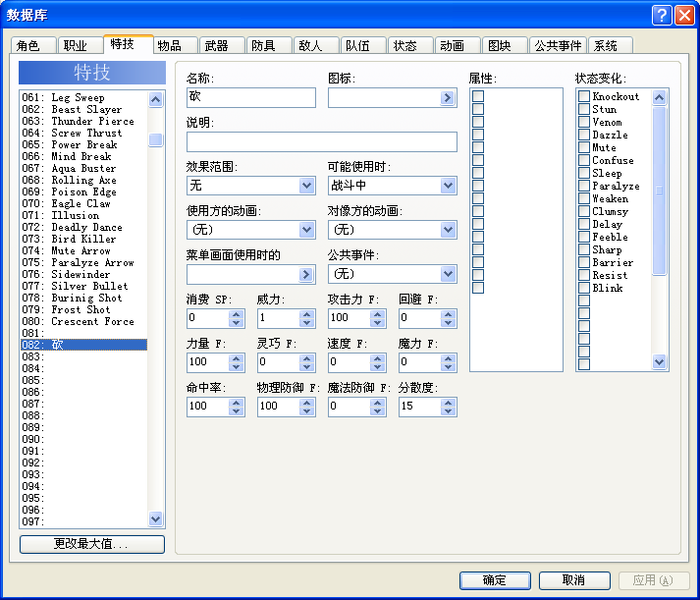
Task: Tick the first 属性 checkbox
Action: (x=478, y=96)
